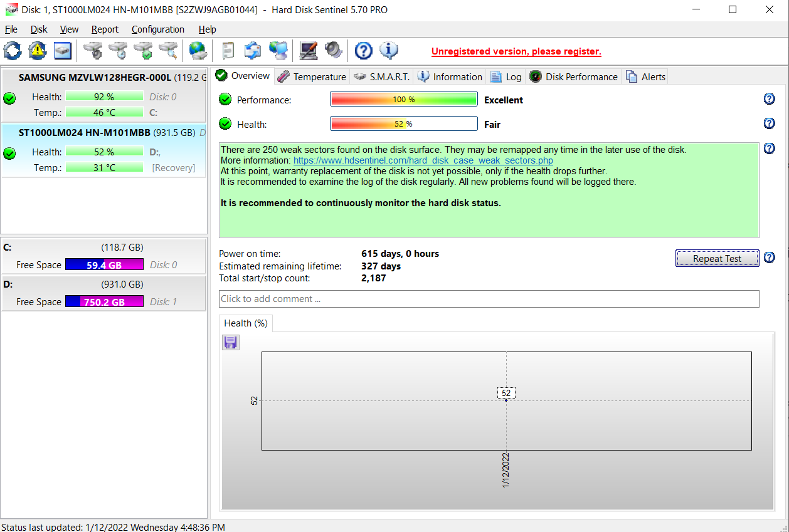Switch to the Temperature tab
Image resolution: width=789 pixels, height=532 pixels.
point(312,76)
